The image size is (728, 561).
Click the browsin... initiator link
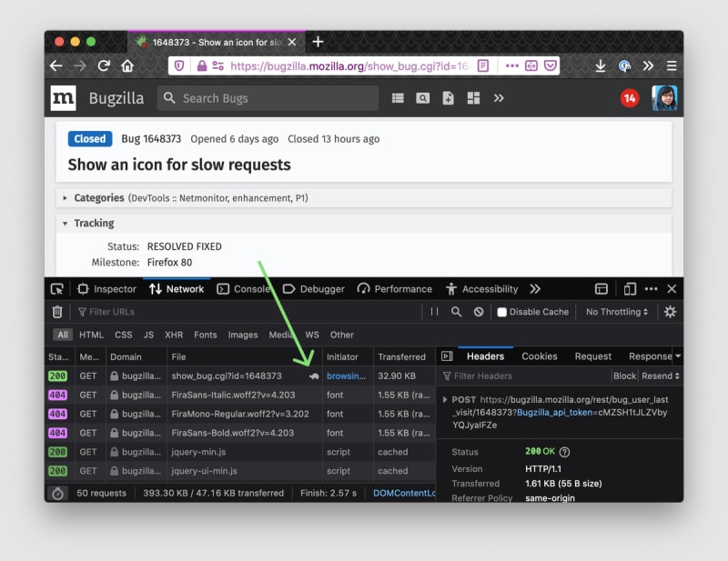(x=346, y=376)
